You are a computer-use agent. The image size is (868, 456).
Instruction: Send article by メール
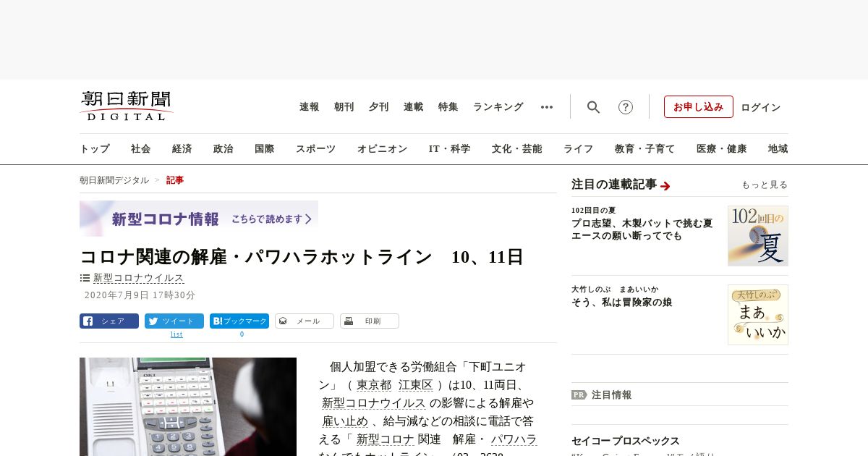point(305,321)
